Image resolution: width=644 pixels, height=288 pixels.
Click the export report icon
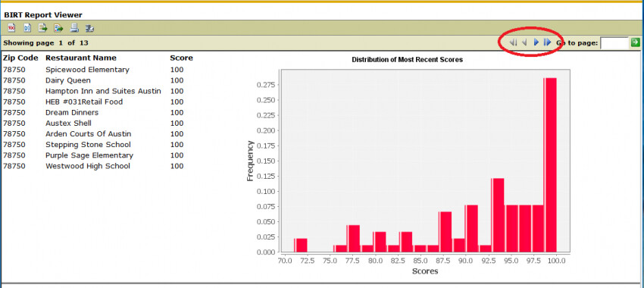click(x=58, y=28)
